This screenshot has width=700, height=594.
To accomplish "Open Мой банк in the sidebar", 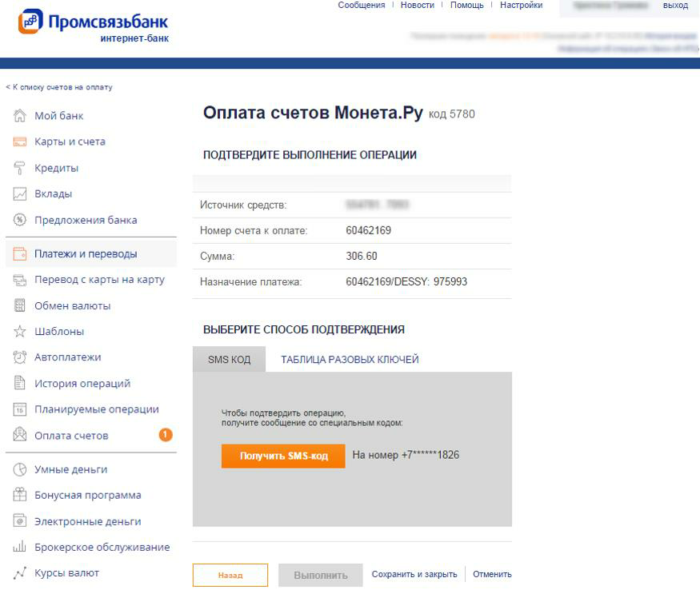I will 59,116.
